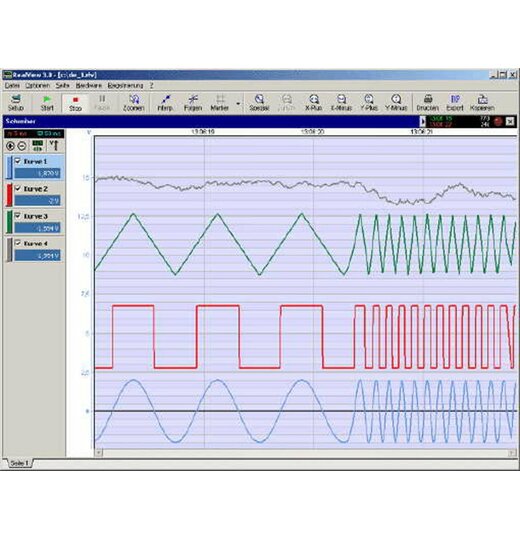Click the Y-Plus zoom icon
Image resolution: width=520 pixels, height=540 pixels.
369,103
